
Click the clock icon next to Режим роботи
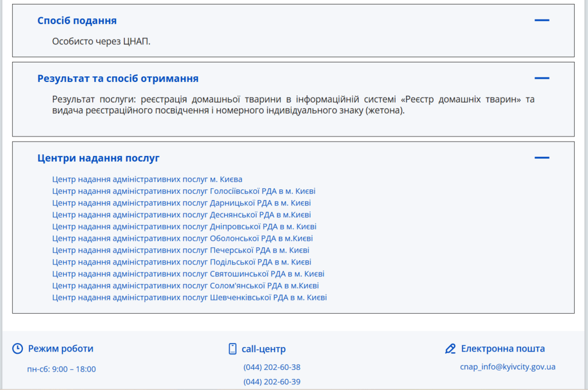tap(18, 348)
